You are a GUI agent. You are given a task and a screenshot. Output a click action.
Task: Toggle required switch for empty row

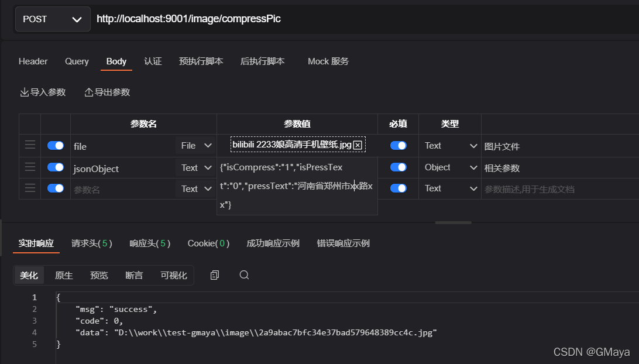398,188
